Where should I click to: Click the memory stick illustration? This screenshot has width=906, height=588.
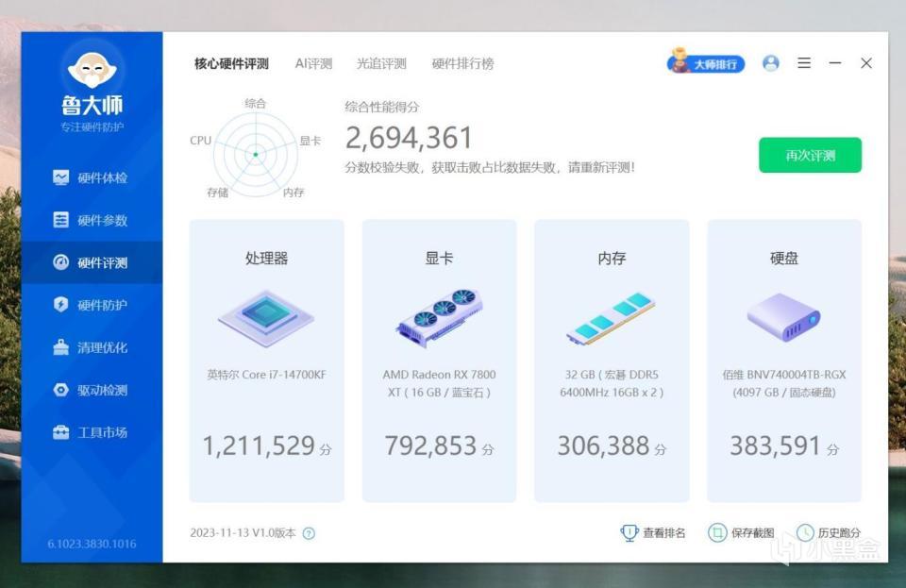[611, 318]
